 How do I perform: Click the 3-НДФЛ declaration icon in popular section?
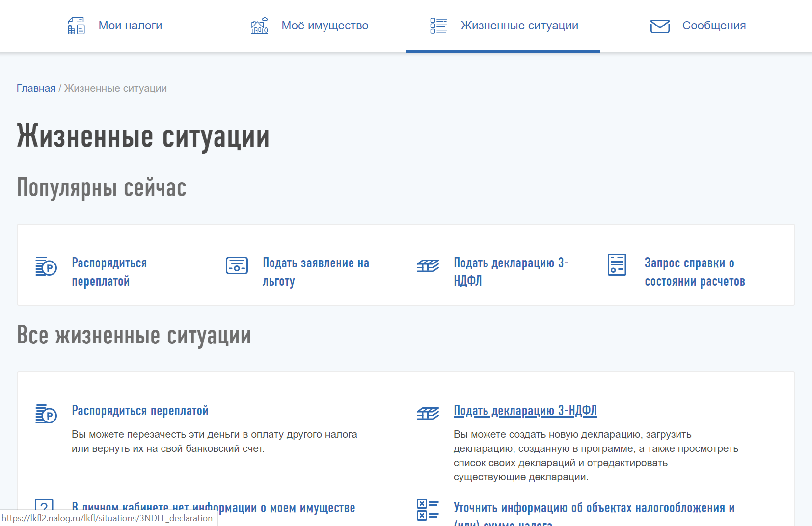(428, 266)
